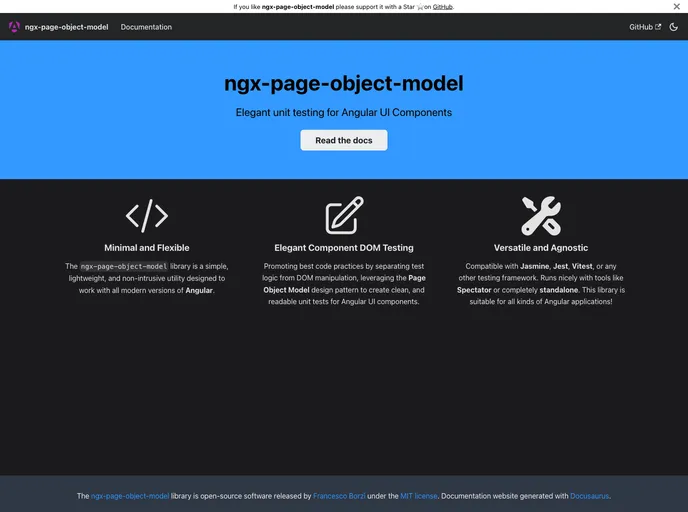Click the star icon in banner
The width and height of the screenshot is (688, 512).
coord(419,7)
